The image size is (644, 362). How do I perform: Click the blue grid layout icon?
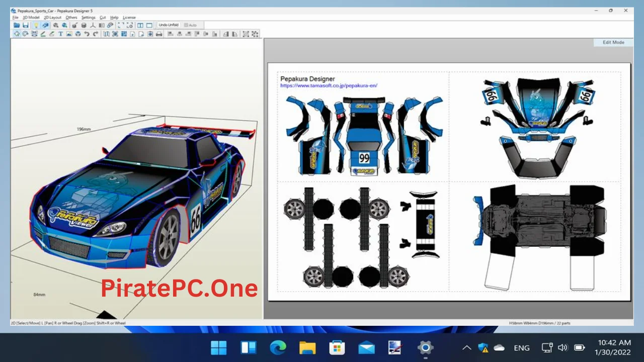(x=124, y=34)
